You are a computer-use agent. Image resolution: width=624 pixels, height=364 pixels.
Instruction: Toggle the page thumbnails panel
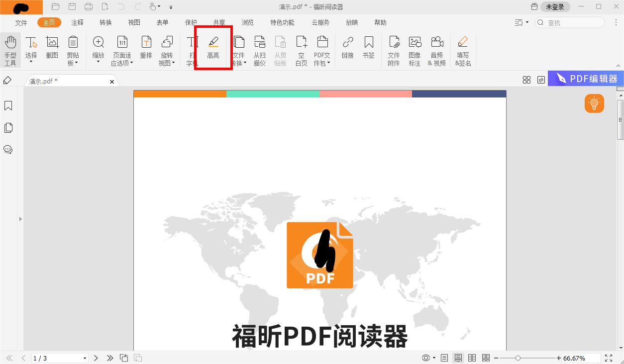(x=8, y=127)
